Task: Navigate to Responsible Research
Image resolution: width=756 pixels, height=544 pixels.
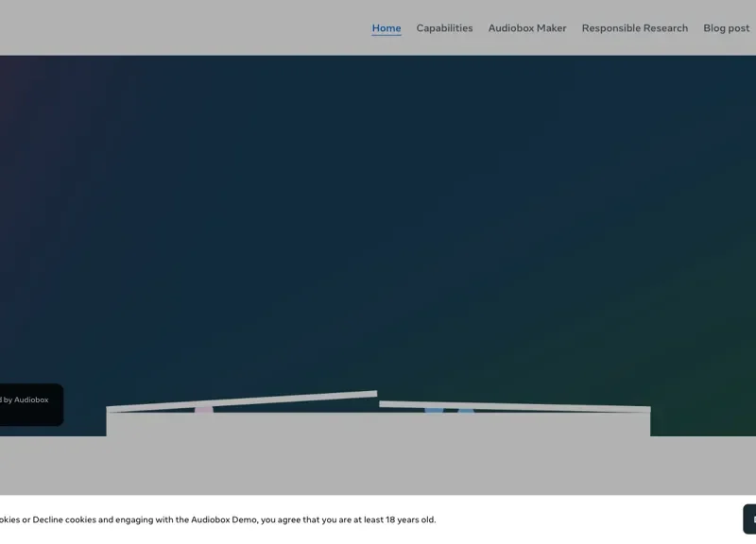Action: pos(634,28)
